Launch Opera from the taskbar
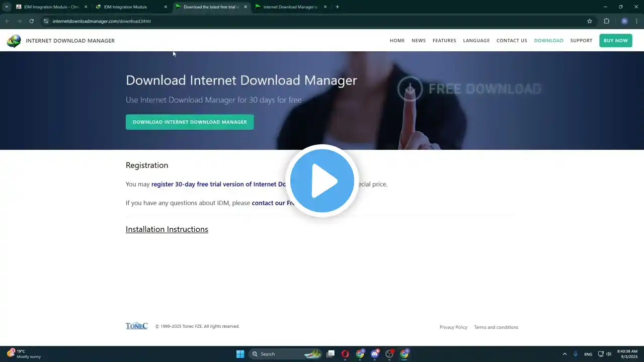644x362 pixels. [x=345, y=354]
